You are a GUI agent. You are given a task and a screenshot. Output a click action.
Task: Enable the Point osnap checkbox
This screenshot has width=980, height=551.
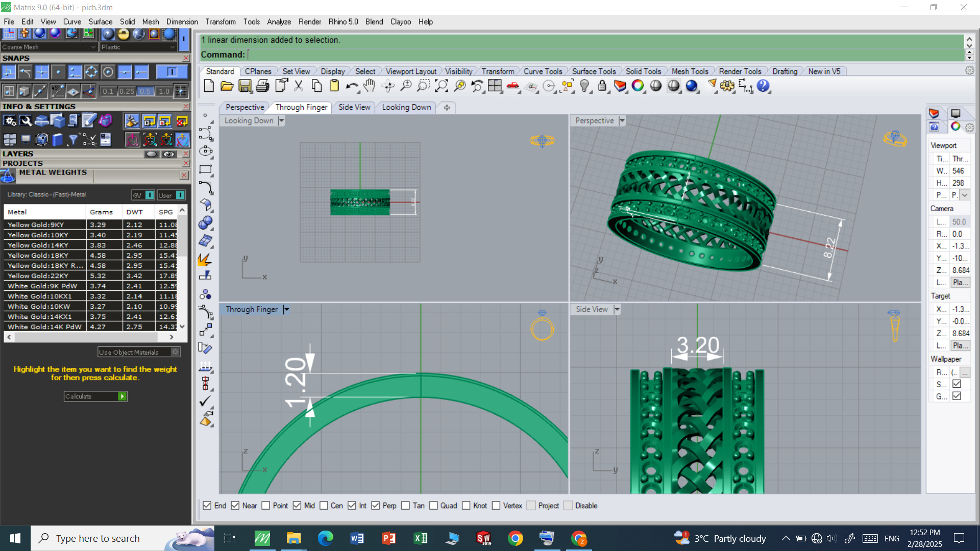point(265,506)
